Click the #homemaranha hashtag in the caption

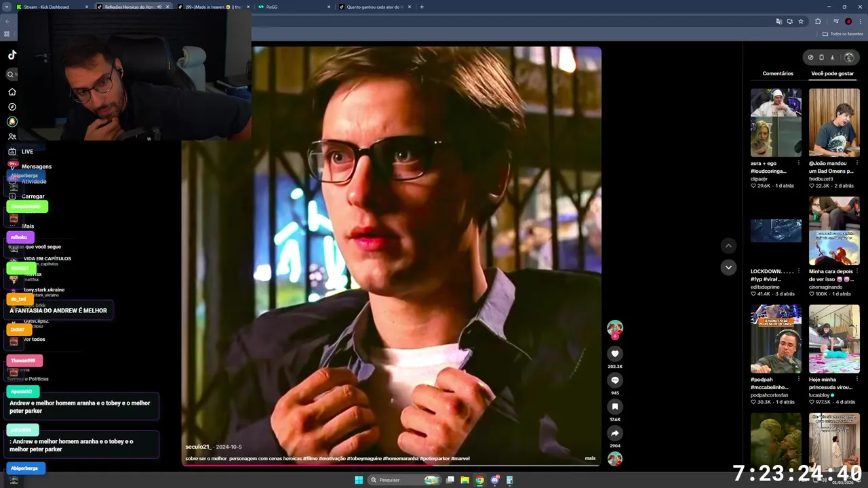401,459
